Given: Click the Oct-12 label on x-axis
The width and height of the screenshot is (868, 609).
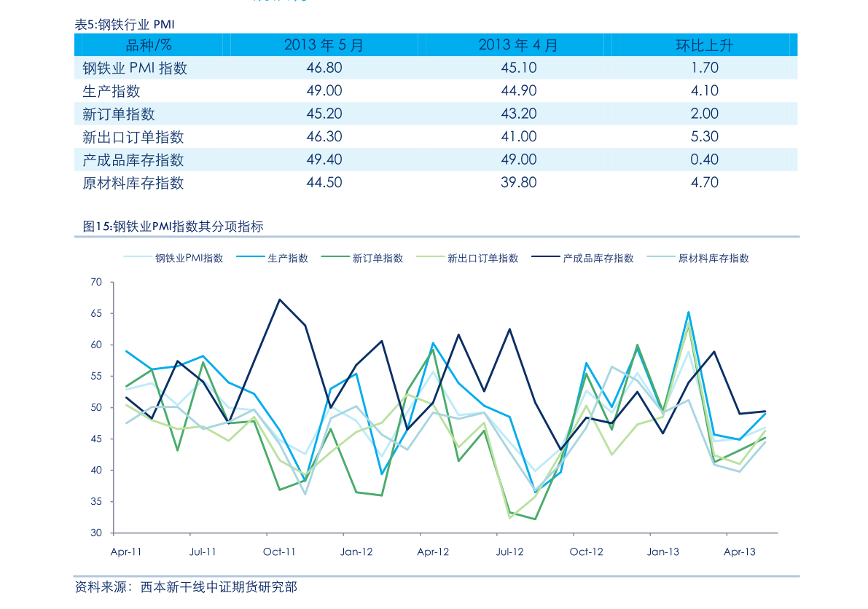Looking at the screenshot, I should [x=586, y=552].
